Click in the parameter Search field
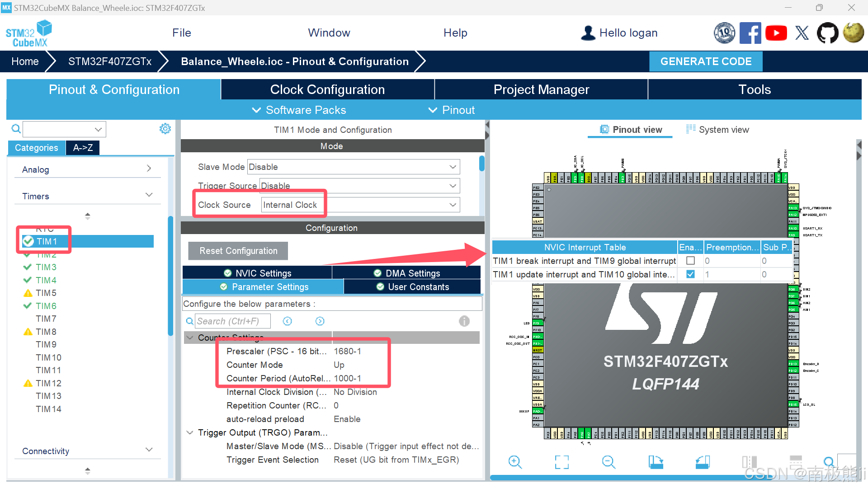The width and height of the screenshot is (868, 488). (233, 321)
